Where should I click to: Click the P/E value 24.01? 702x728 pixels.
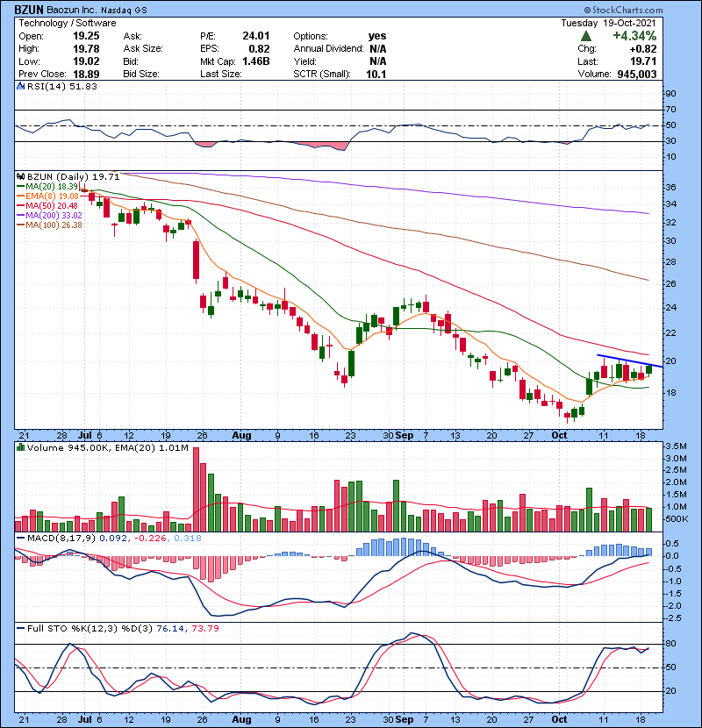pyautogui.click(x=256, y=36)
